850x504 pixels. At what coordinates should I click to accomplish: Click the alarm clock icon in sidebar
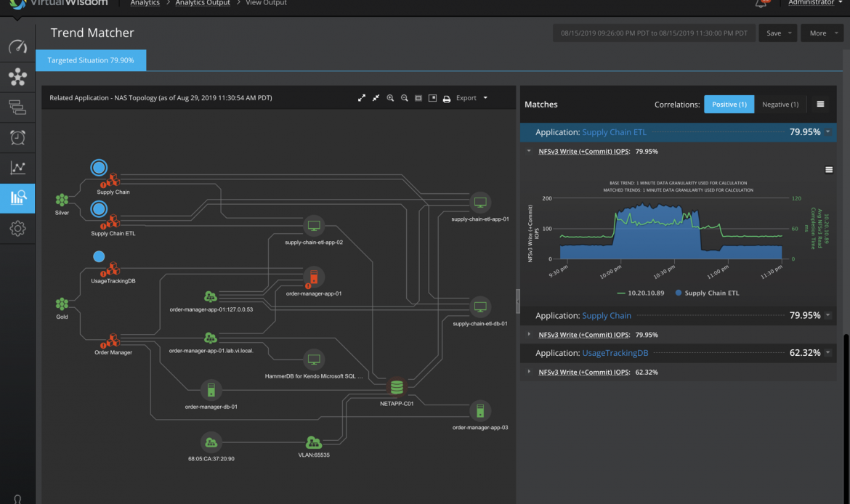pos(17,137)
